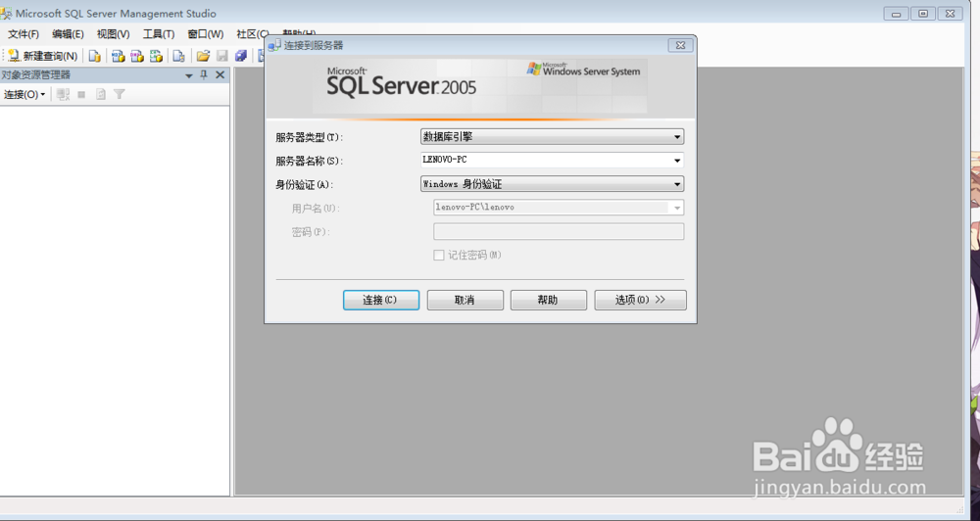
Task: Click the Object Explorer filter funnel icon
Action: click(x=120, y=94)
